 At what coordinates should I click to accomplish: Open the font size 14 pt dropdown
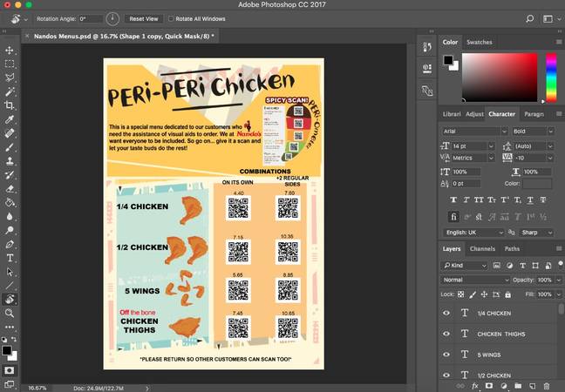(x=491, y=146)
